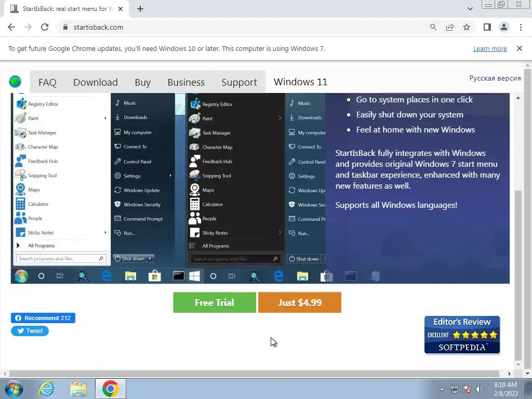The image size is (532, 399).
Task: Open Internet Explorer from the taskbar
Action: (46, 389)
